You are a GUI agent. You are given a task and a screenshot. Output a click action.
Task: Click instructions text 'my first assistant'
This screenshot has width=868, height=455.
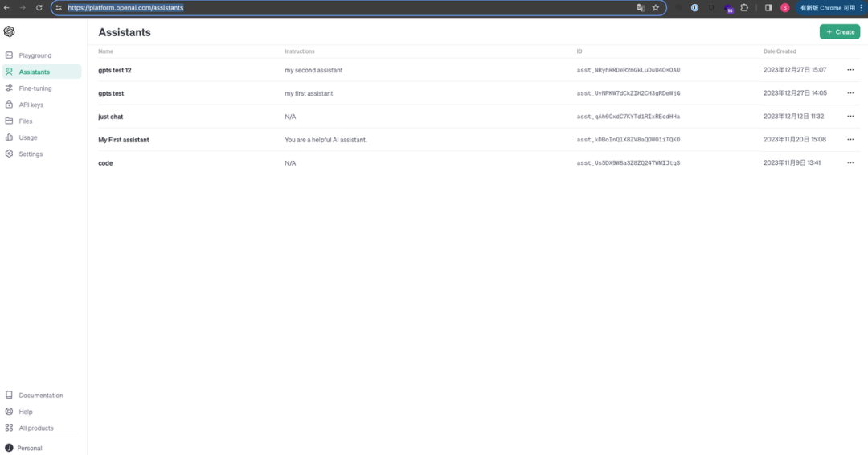309,93
